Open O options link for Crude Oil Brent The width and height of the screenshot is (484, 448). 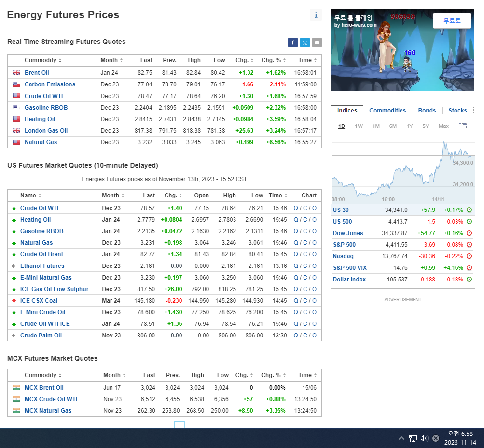[x=314, y=254]
